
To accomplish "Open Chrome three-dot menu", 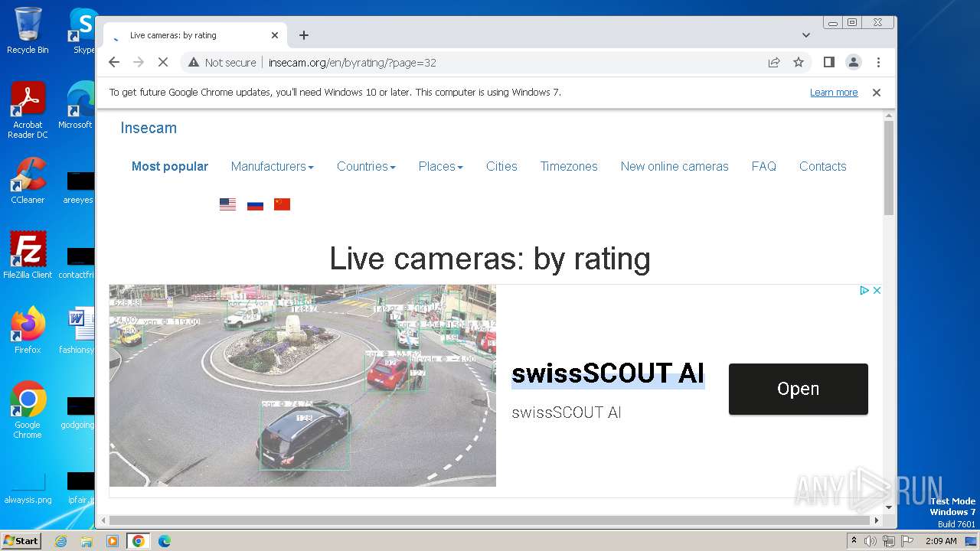I will [x=878, y=62].
